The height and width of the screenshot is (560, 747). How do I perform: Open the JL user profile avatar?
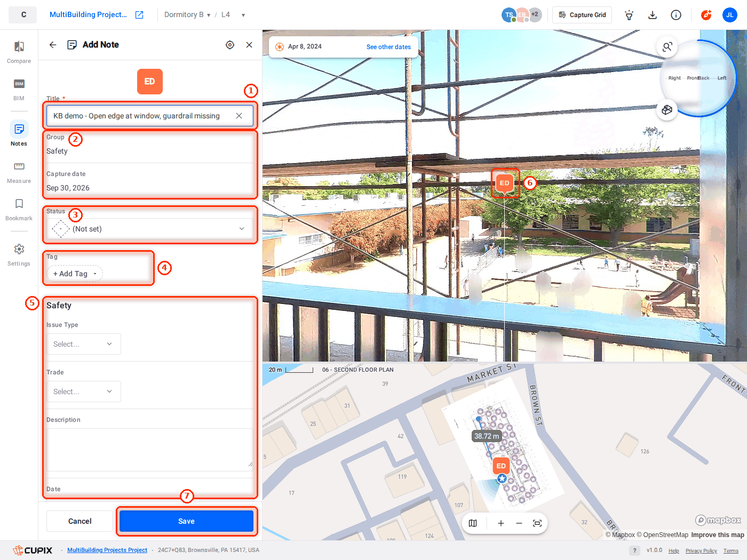[x=730, y=15]
